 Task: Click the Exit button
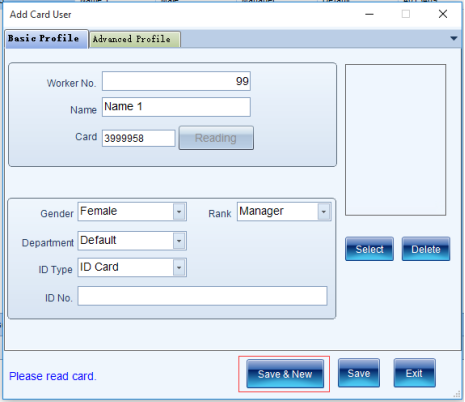[414, 373]
